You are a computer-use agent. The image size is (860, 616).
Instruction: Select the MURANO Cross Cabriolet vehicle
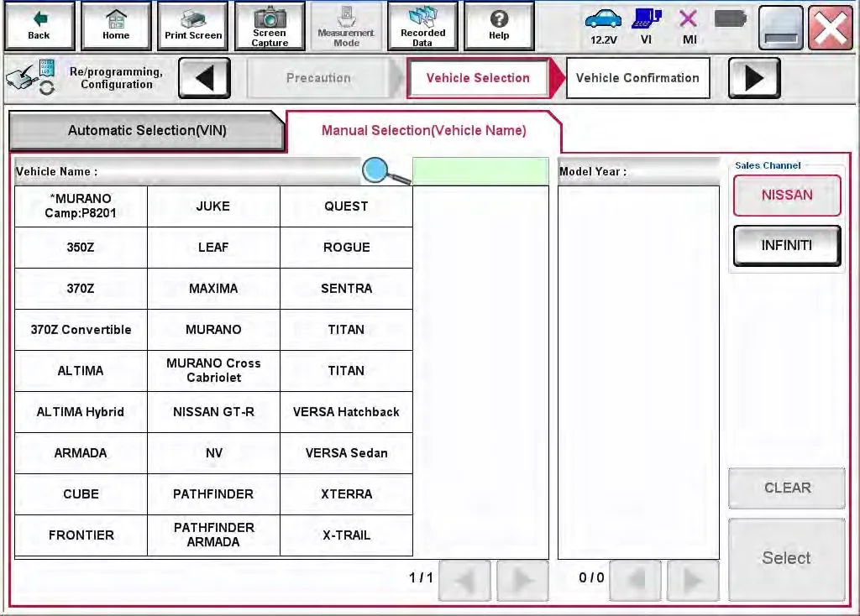tap(213, 370)
